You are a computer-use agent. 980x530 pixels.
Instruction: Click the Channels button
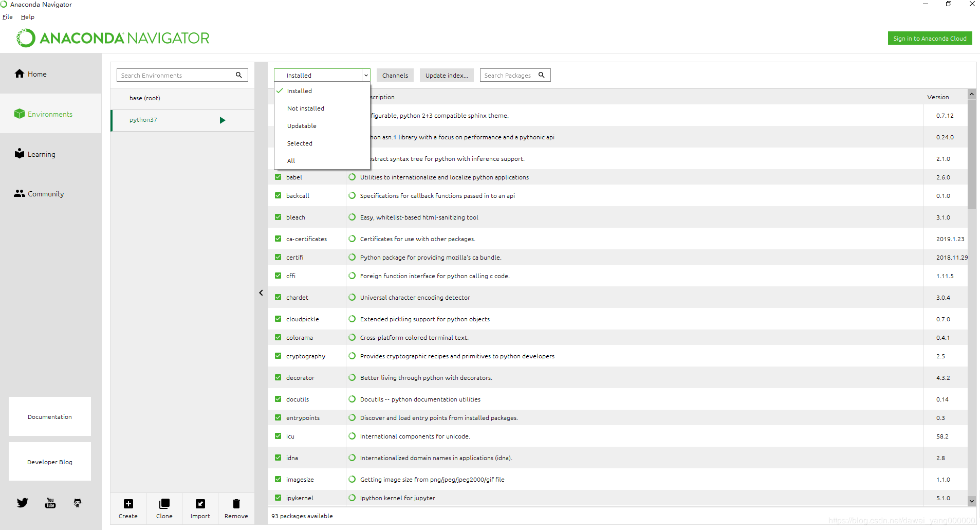[395, 75]
